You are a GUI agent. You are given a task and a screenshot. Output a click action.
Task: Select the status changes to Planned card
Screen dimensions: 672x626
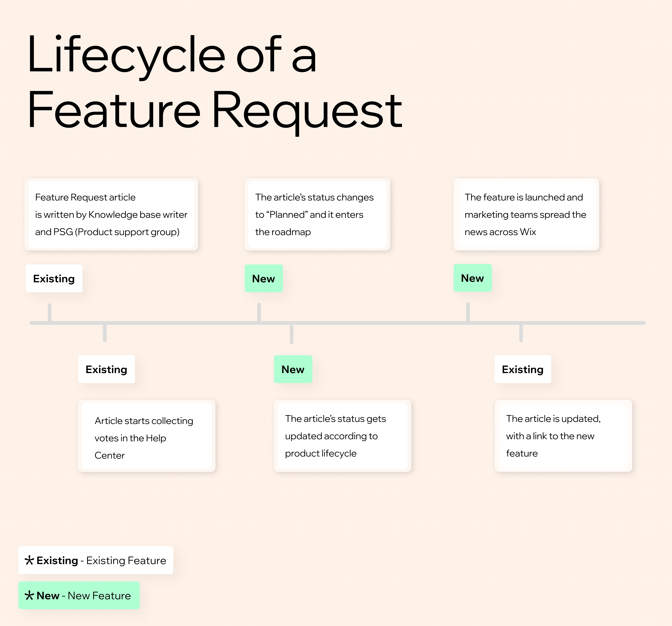click(x=317, y=214)
